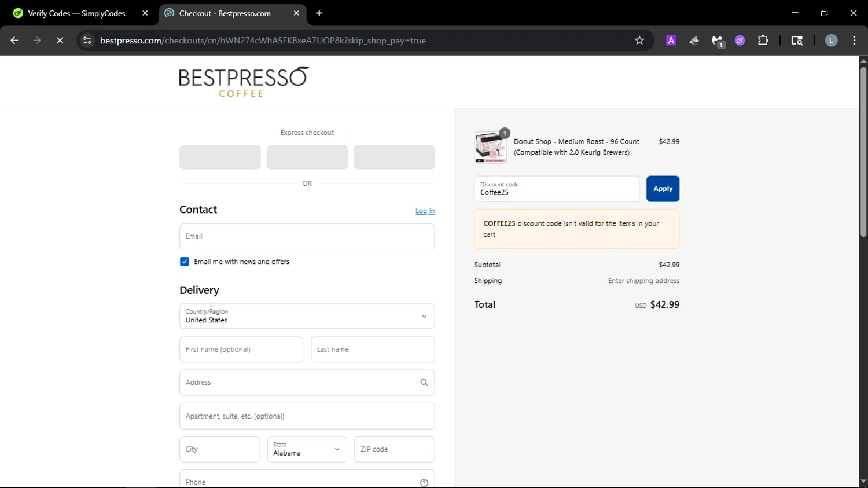Click the phone field help icon
The image size is (868, 488).
(x=424, y=483)
